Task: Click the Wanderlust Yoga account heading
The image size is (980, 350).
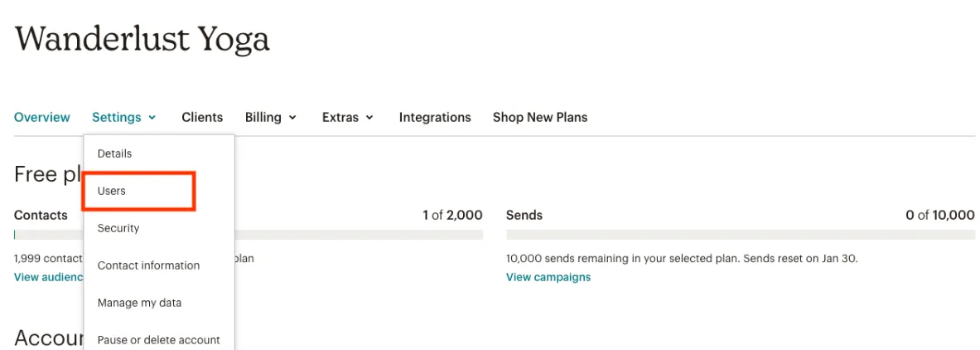Action: tap(142, 40)
